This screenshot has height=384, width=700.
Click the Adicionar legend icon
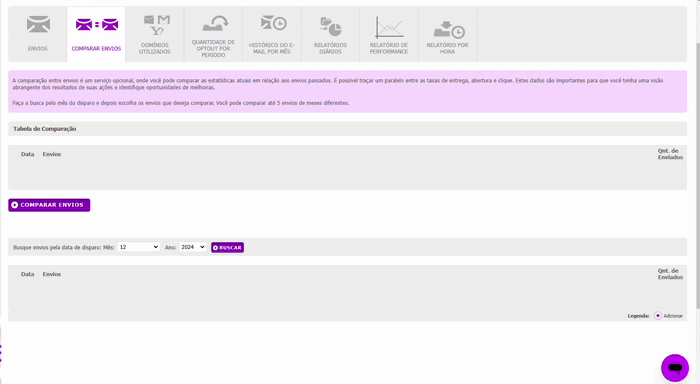click(658, 316)
